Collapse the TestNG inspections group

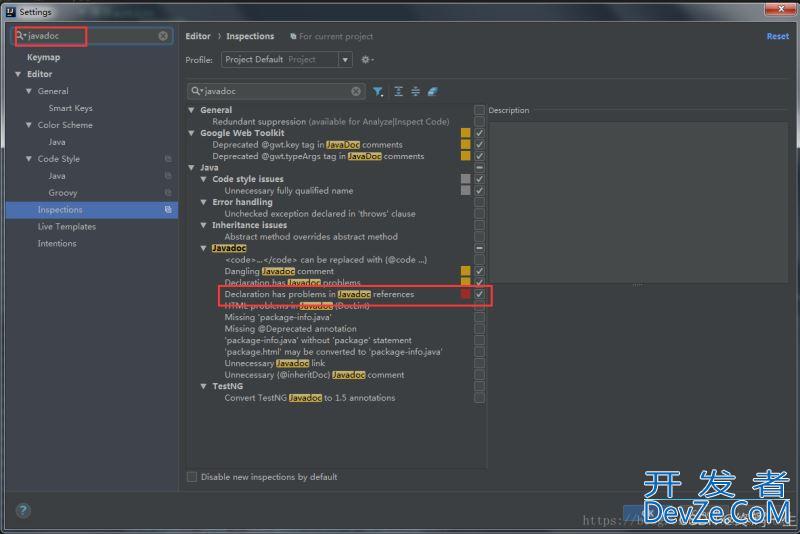(x=204, y=386)
